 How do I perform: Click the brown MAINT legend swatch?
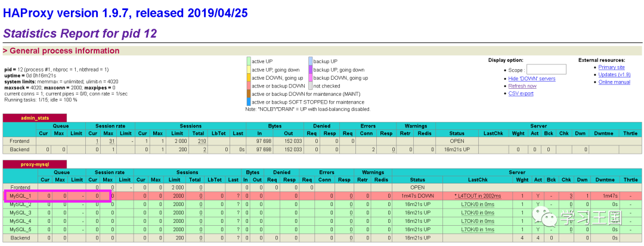click(249, 94)
